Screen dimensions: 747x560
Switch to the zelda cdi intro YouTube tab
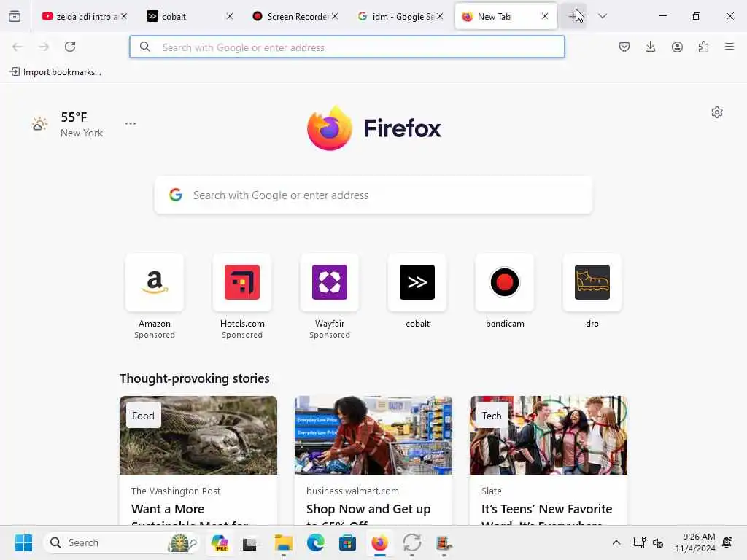pyautogui.click(x=79, y=16)
